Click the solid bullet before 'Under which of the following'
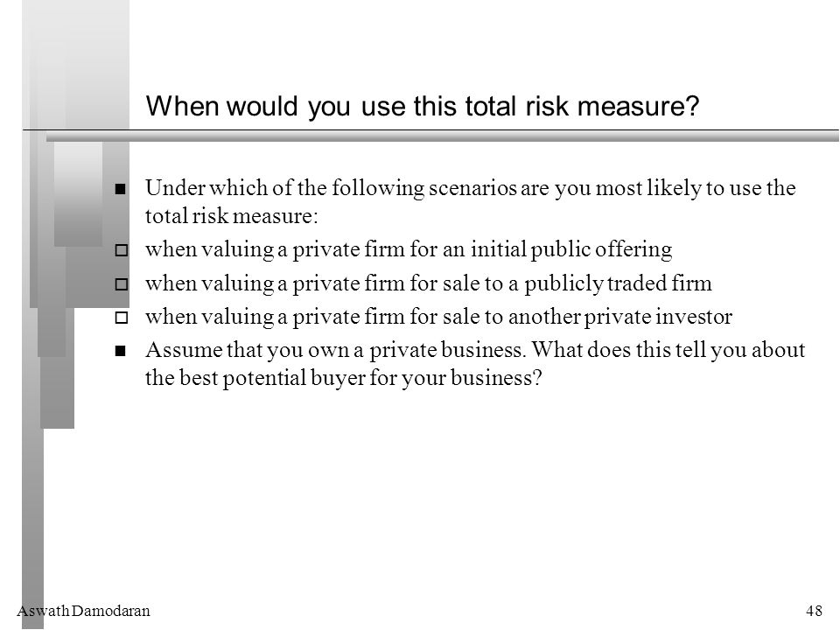This screenshot has height=630, width=840. coord(121,189)
